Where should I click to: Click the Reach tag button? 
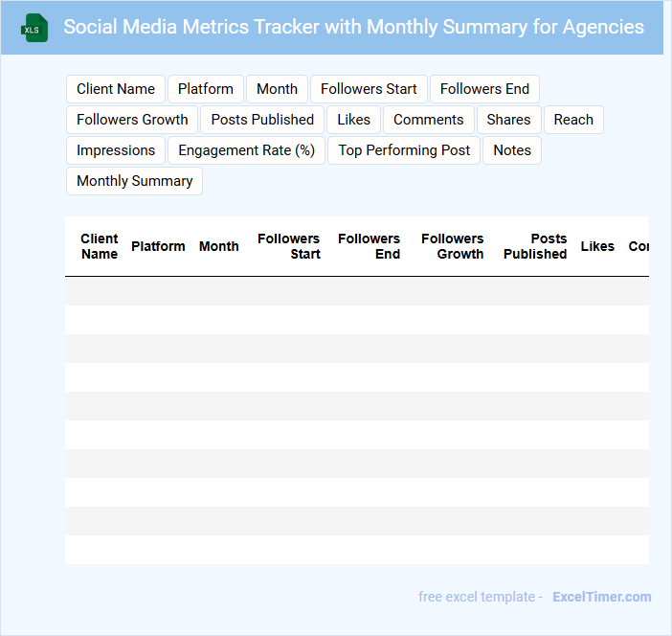pyautogui.click(x=573, y=120)
